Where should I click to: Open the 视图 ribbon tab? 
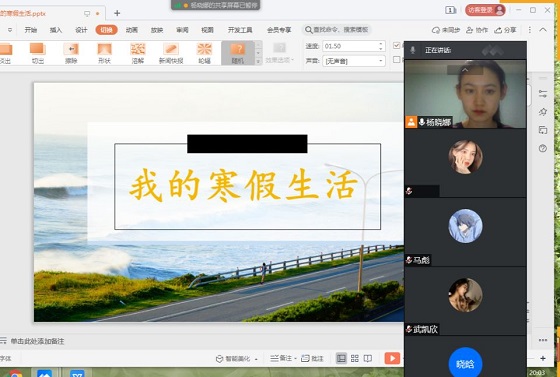(207, 30)
